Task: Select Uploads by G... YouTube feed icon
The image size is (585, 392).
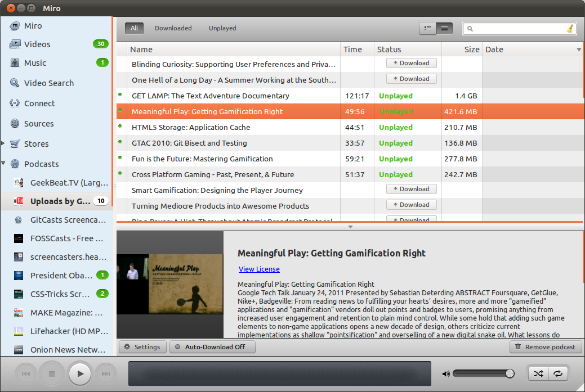Action: pos(19,201)
